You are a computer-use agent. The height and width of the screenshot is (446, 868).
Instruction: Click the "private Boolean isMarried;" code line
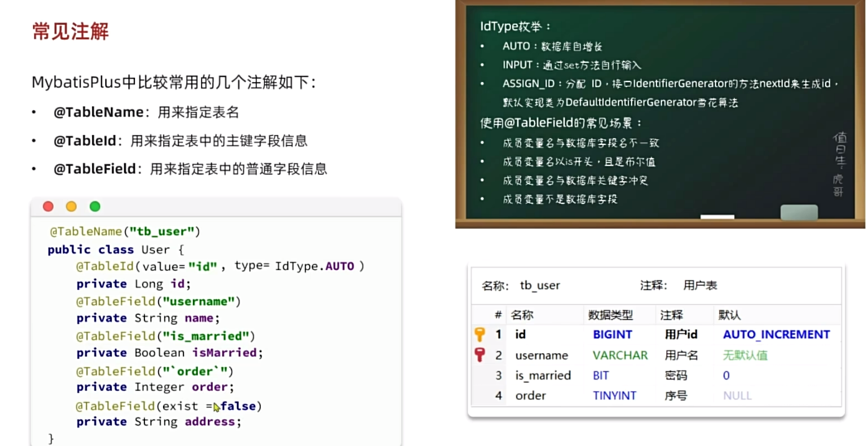[170, 353]
